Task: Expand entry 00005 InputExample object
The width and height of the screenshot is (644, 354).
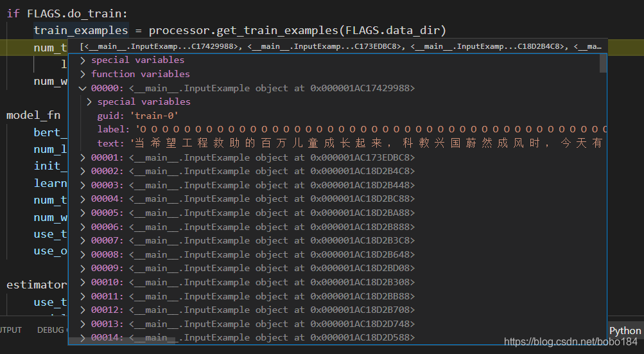Action: (x=83, y=213)
